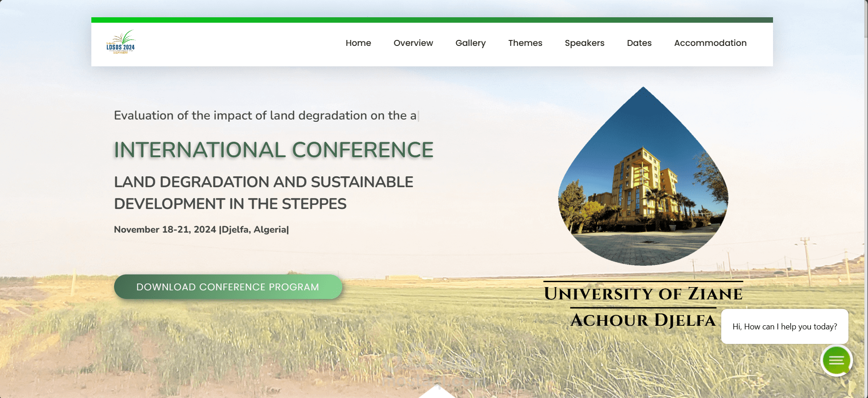Click 'Land Degradation and Sustainable Development' title

(x=264, y=193)
